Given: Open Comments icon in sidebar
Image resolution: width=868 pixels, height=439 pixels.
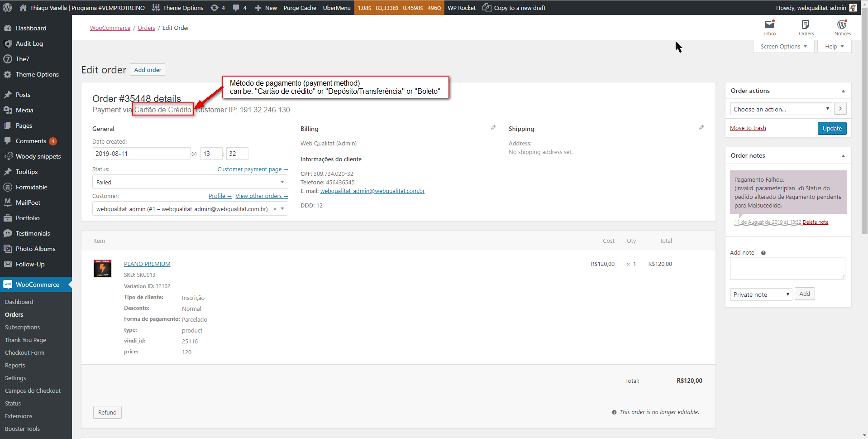Looking at the screenshot, I should coord(8,141).
